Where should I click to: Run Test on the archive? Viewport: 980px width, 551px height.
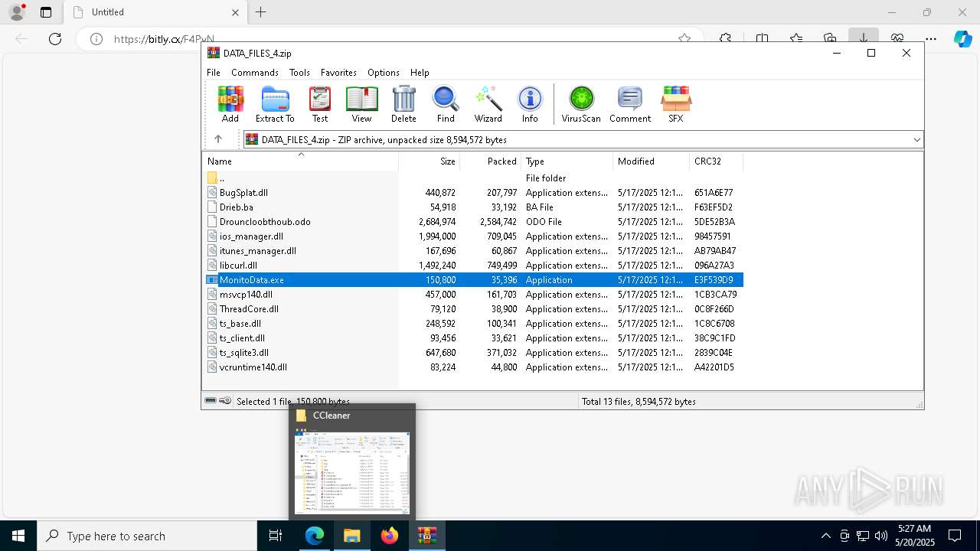(320, 104)
